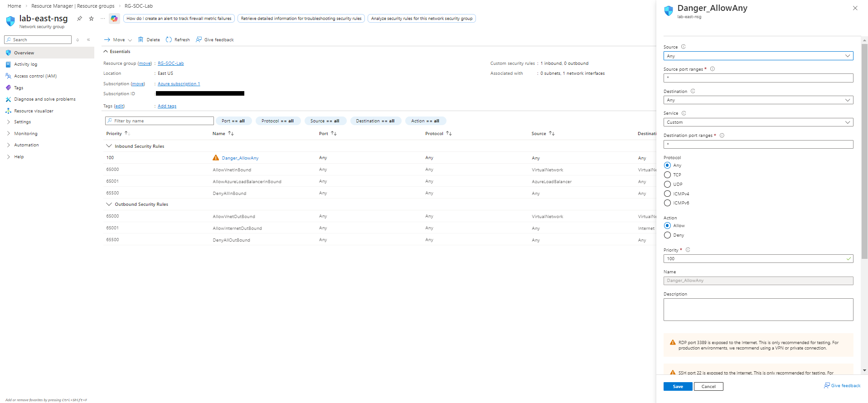Open RG-SOC-Lab breadcrumb
Viewport: 868px width, 403px height.
click(139, 6)
